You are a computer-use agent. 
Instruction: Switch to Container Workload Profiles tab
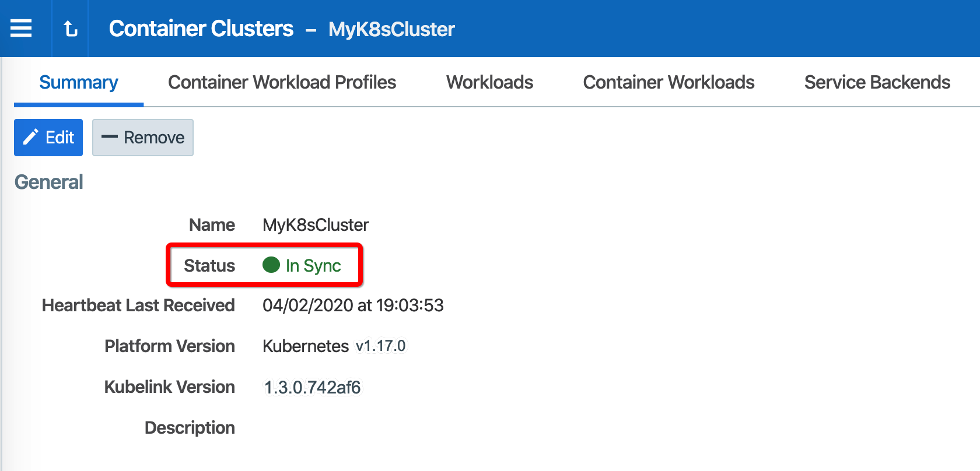pos(282,82)
